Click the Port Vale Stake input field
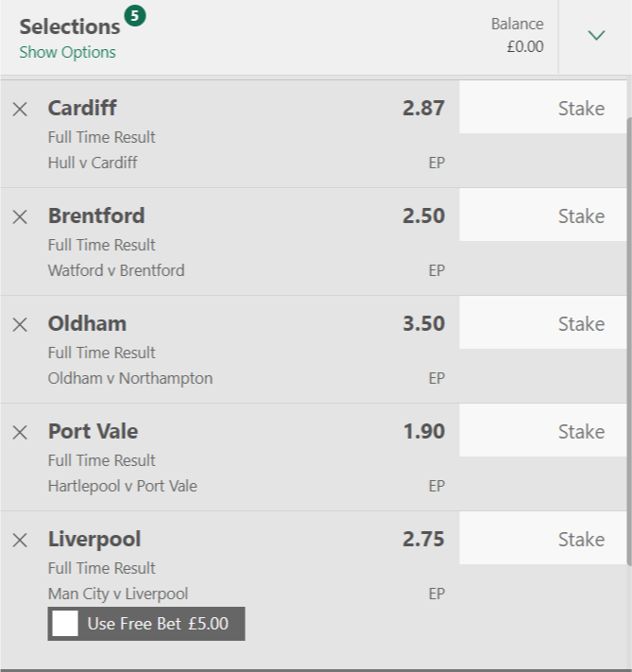The width and height of the screenshot is (632, 672). pyautogui.click(x=543, y=430)
